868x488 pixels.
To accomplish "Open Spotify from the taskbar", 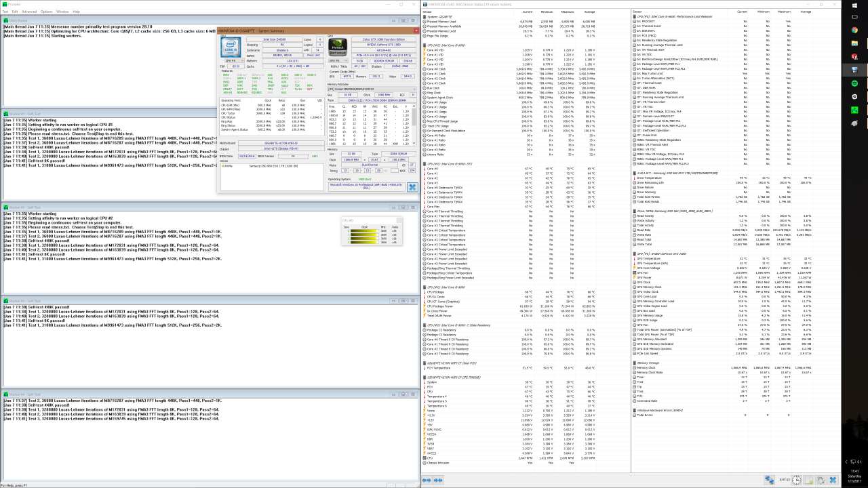I will pos(854,83).
